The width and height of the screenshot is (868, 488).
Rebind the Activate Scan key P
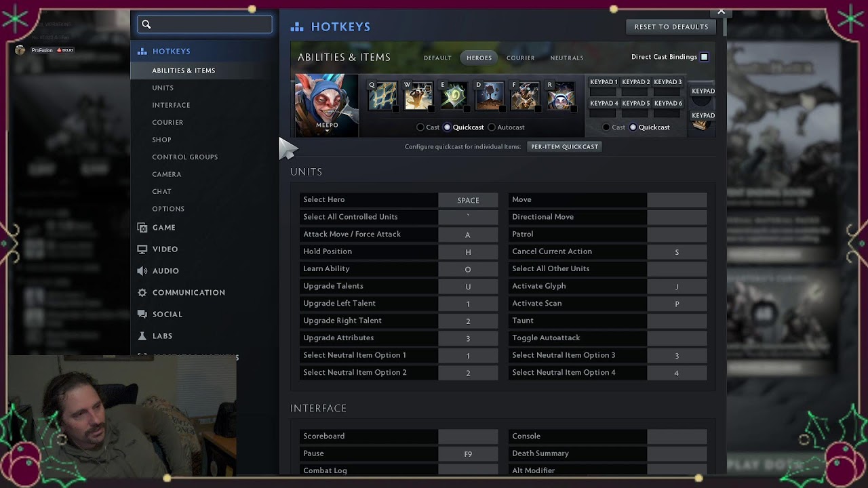tap(677, 304)
